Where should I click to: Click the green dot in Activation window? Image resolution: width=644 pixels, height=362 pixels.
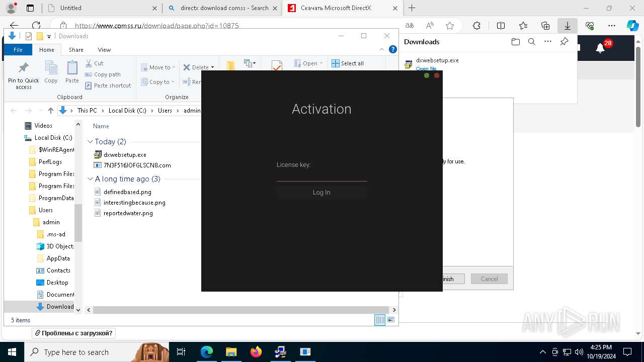point(427,75)
